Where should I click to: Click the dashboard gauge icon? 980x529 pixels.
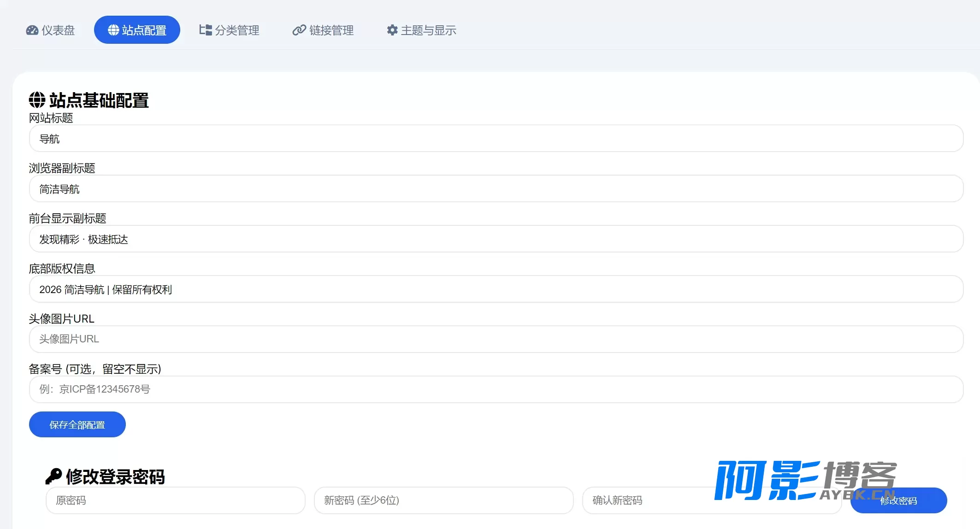click(x=32, y=30)
